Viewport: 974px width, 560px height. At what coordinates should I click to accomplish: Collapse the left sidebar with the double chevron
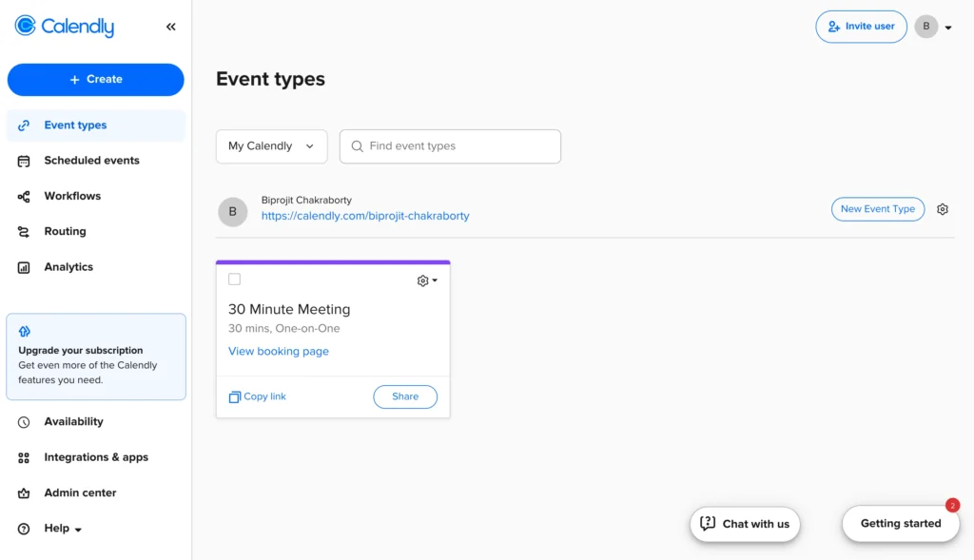[x=171, y=27]
